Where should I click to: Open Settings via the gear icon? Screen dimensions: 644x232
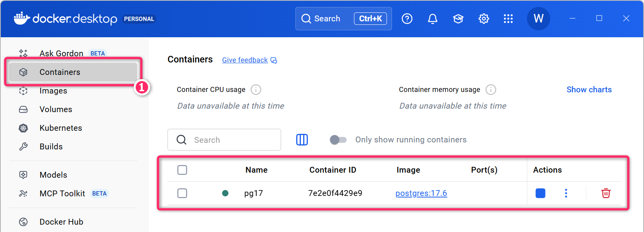483,19
